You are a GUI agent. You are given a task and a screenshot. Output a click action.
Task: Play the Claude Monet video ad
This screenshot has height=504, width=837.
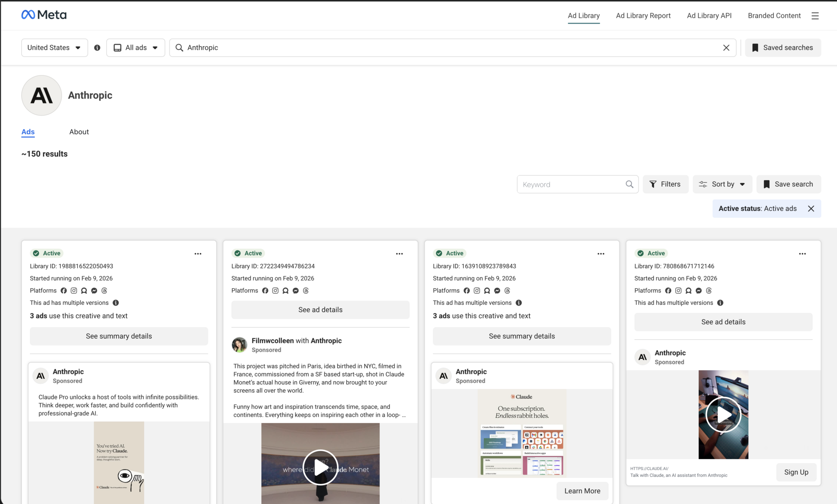tap(320, 467)
